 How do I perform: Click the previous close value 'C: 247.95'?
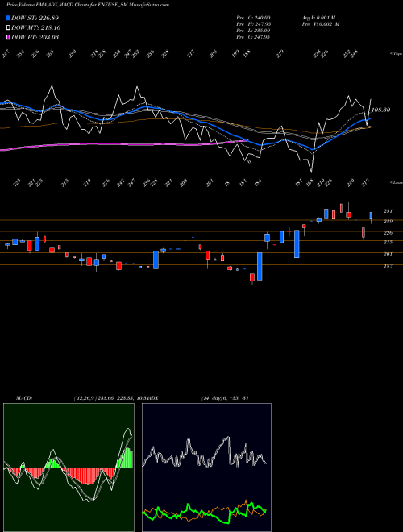(257, 37)
